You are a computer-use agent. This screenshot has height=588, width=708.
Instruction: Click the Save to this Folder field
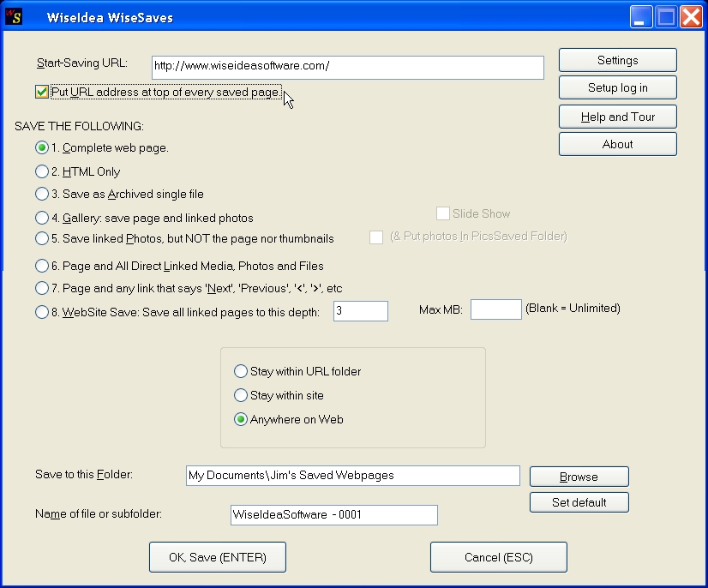pyautogui.click(x=352, y=476)
